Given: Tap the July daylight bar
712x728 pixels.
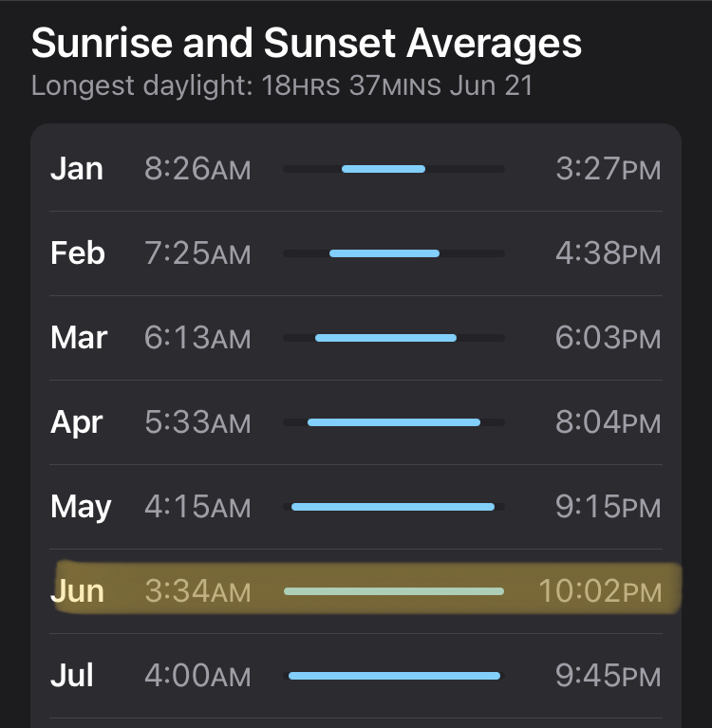Looking at the screenshot, I should [x=394, y=676].
